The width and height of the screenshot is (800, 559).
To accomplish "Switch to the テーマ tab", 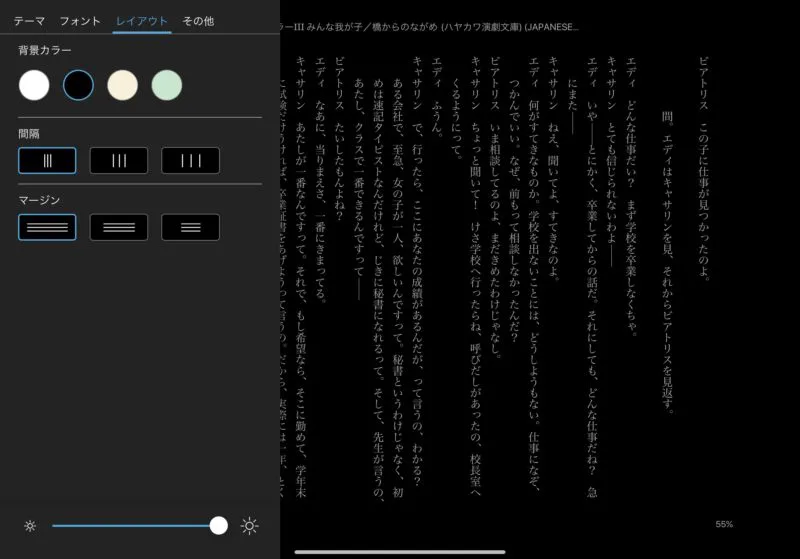I will (29, 21).
